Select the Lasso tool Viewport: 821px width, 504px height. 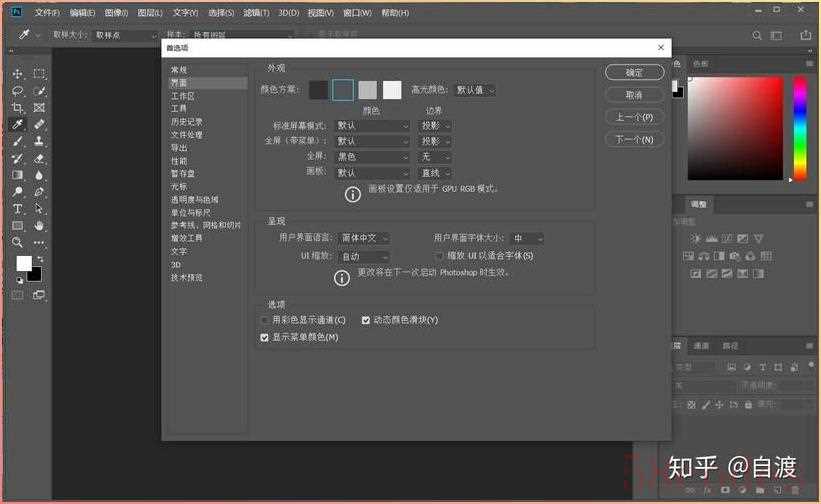coord(17,91)
